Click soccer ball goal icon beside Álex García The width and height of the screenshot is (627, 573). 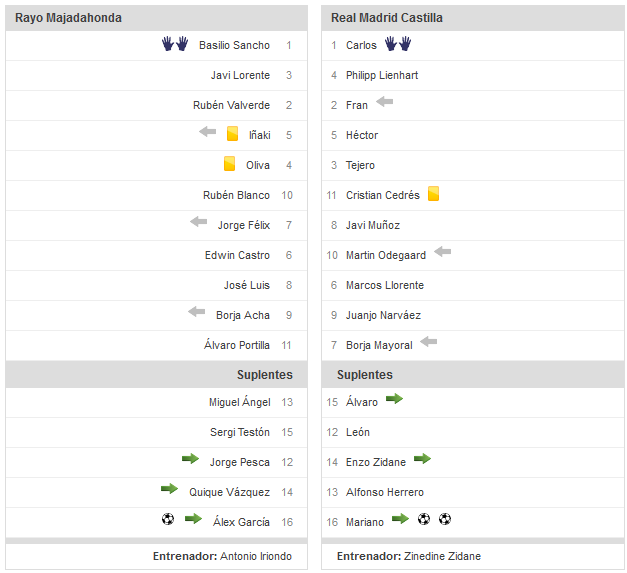point(168,520)
